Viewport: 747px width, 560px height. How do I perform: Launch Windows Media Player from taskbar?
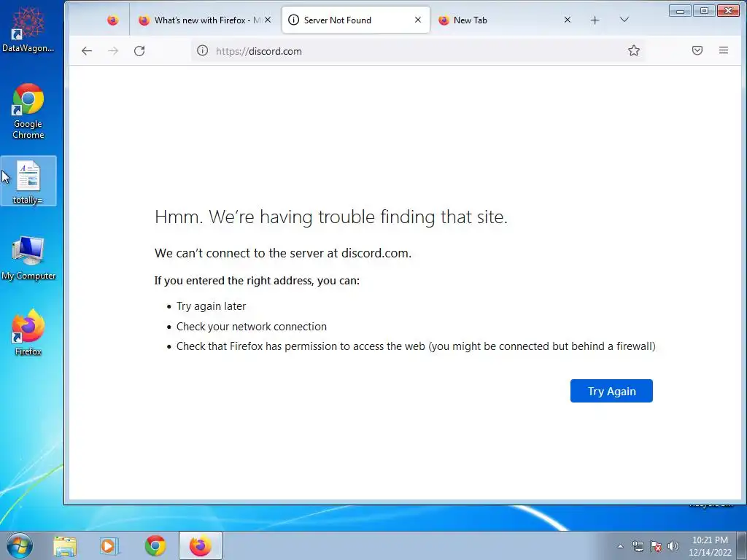(109, 546)
